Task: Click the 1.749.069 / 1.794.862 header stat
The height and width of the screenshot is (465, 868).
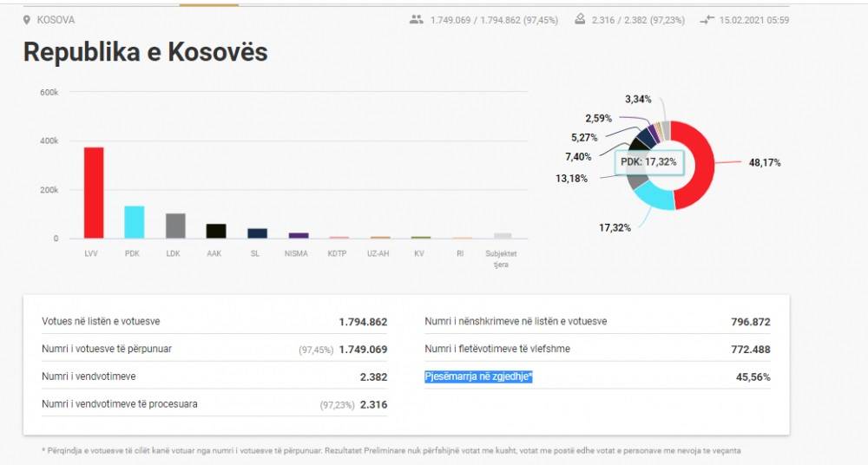Action: pyautogui.click(x=495, y=20)
